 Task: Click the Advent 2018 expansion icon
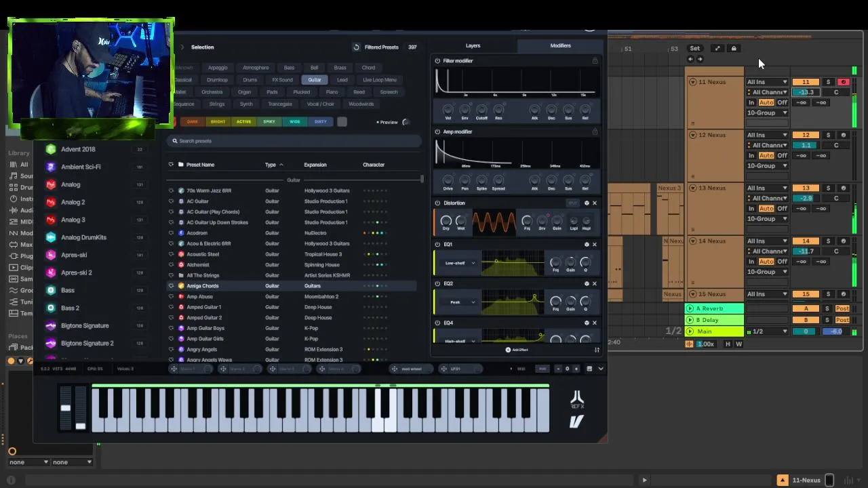pos(51,149)
